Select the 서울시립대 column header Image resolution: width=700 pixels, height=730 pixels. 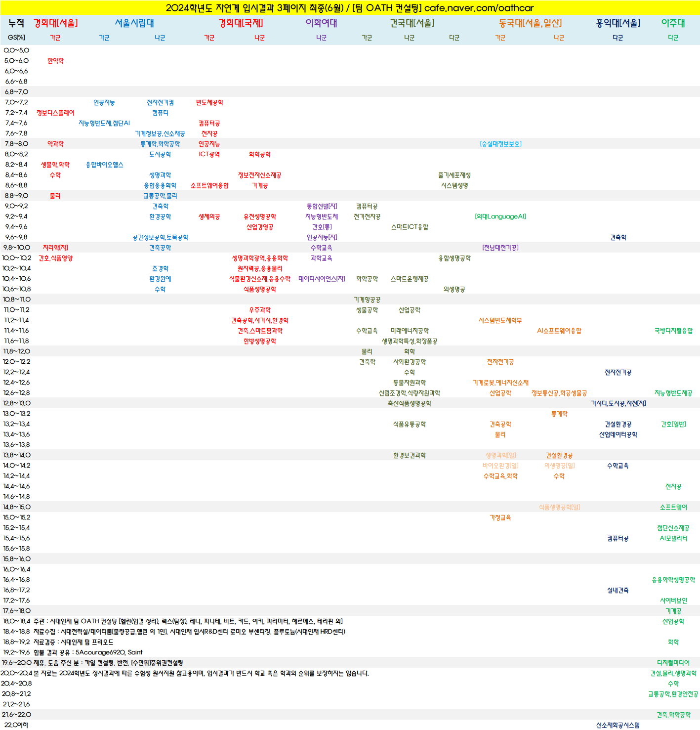(134, 23)
